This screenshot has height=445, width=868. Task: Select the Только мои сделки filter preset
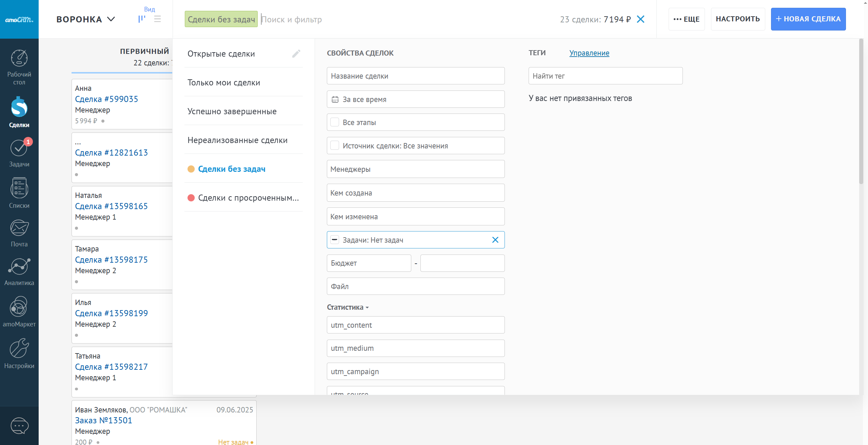coord(224,83)
